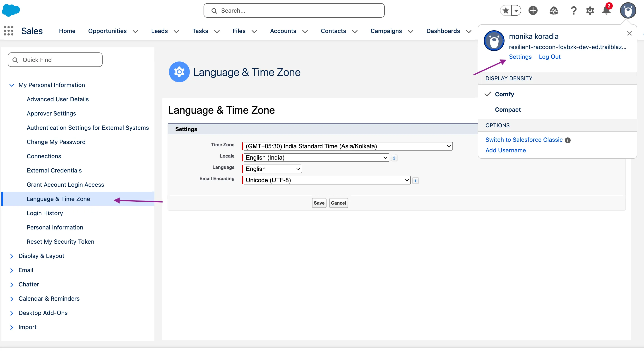Screen dimensions: 644x354
Task: Select Compact display density
Action: [x=507, y=110]
